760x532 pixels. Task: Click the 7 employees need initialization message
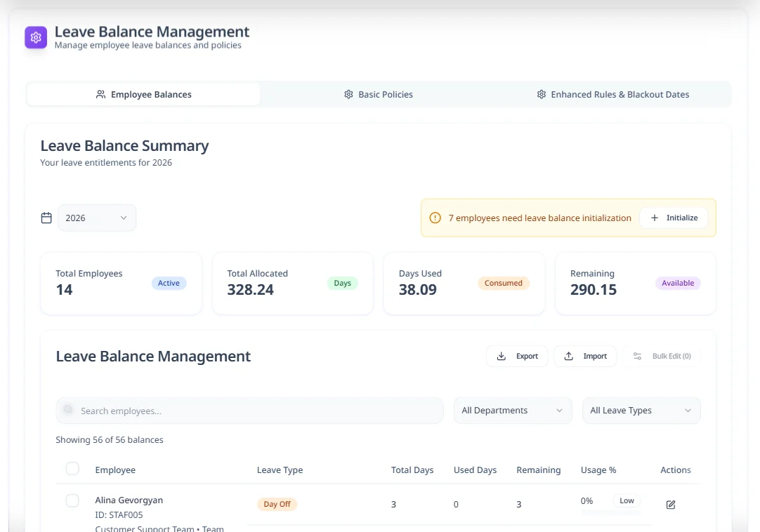[x=540, y=218]
